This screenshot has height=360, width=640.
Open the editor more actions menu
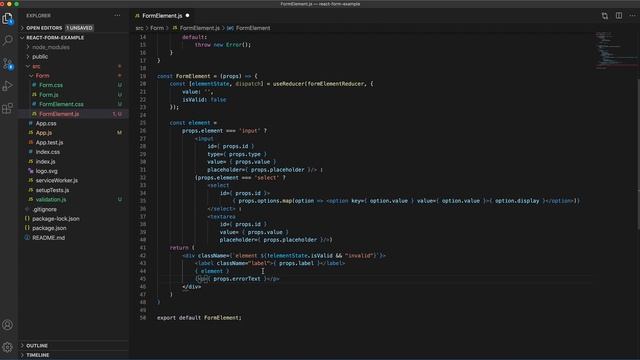pyautogui.click(x=632, y=16)
